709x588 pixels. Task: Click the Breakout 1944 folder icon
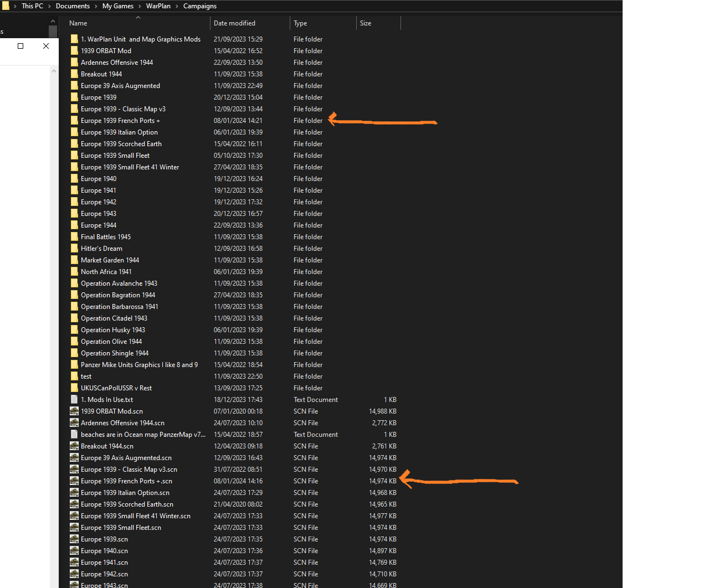pyautogui.click(x=74, y=74)
